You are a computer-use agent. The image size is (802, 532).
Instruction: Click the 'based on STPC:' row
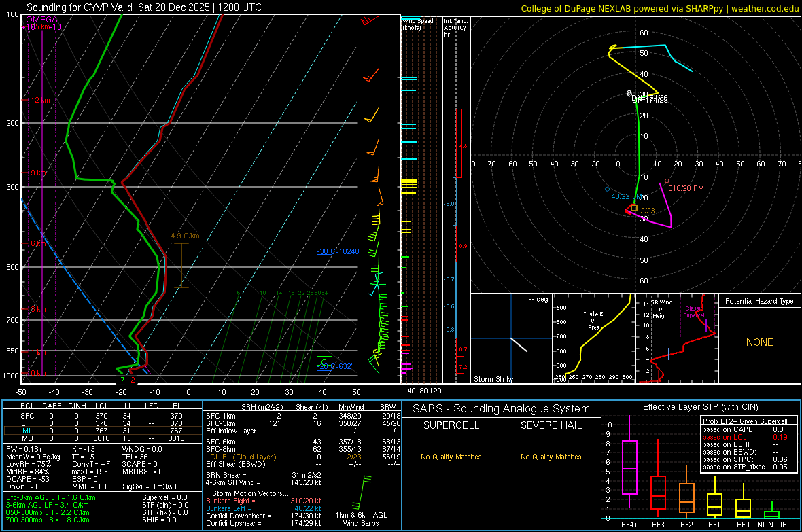pos(745,459)
